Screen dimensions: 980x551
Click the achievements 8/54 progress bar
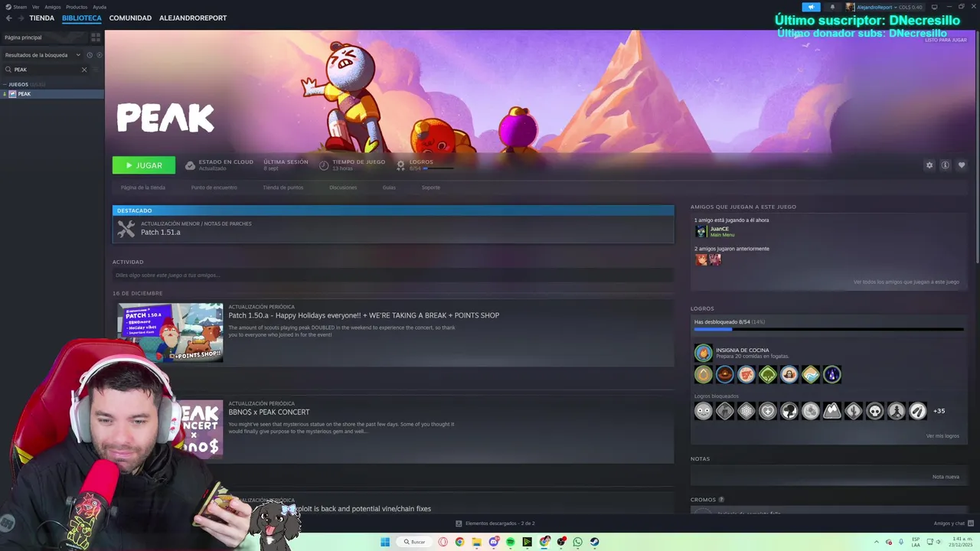(828, 330)
